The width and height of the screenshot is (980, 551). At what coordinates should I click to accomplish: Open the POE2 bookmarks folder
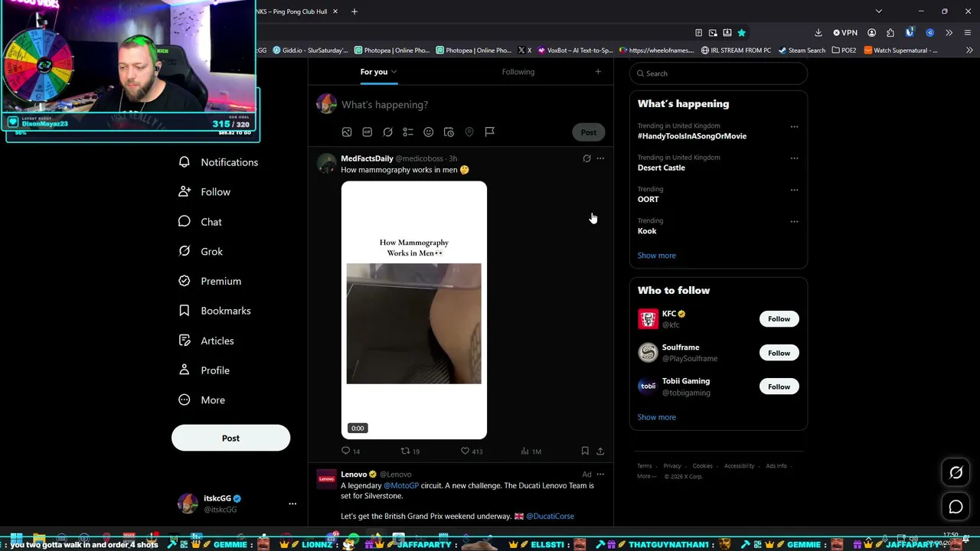point(844,51)
